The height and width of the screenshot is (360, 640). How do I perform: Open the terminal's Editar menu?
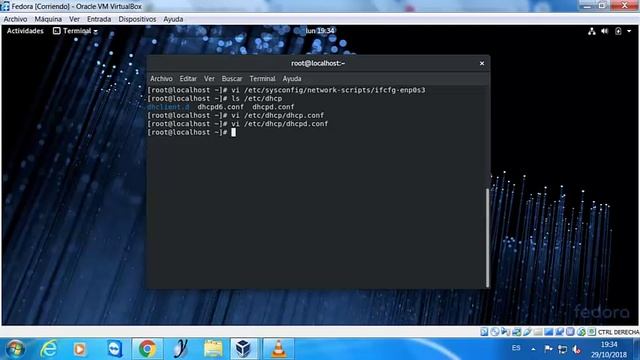[x=188, y=79]
